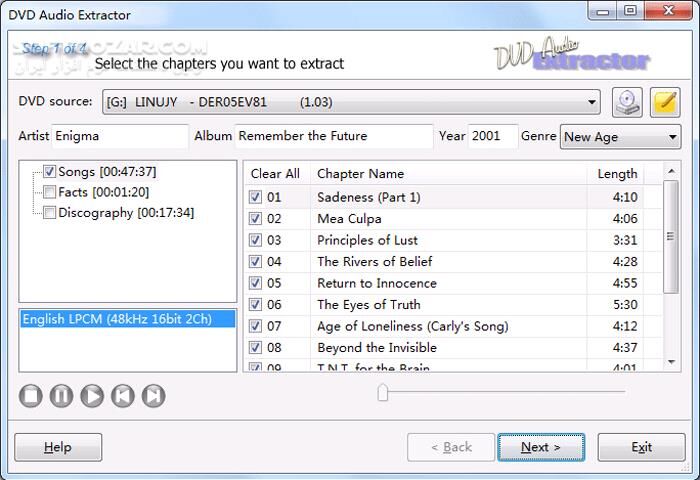Click the Artist field containing Enigma
This screenshot has height=480, width=700.
point(120,136)
